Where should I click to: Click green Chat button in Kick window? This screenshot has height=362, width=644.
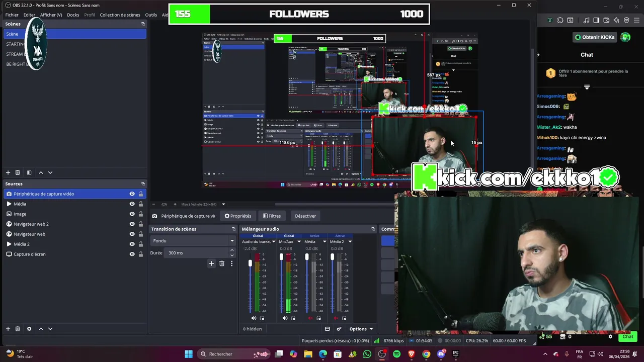628,337
